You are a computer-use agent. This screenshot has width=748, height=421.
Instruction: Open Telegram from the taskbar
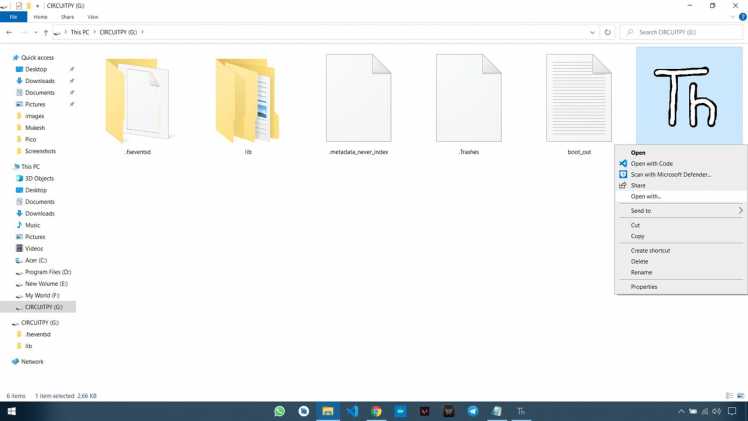click(x=473, y=411)
